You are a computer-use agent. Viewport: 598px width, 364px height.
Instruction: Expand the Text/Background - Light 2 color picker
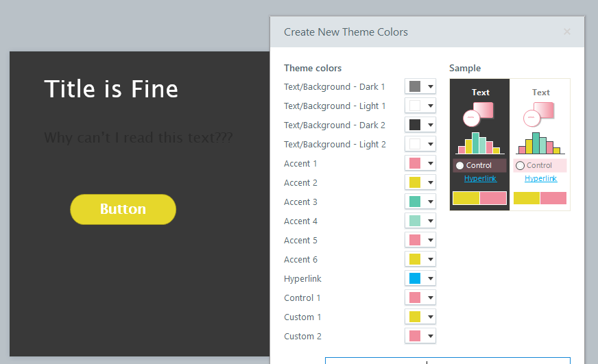tap(430, 145)
